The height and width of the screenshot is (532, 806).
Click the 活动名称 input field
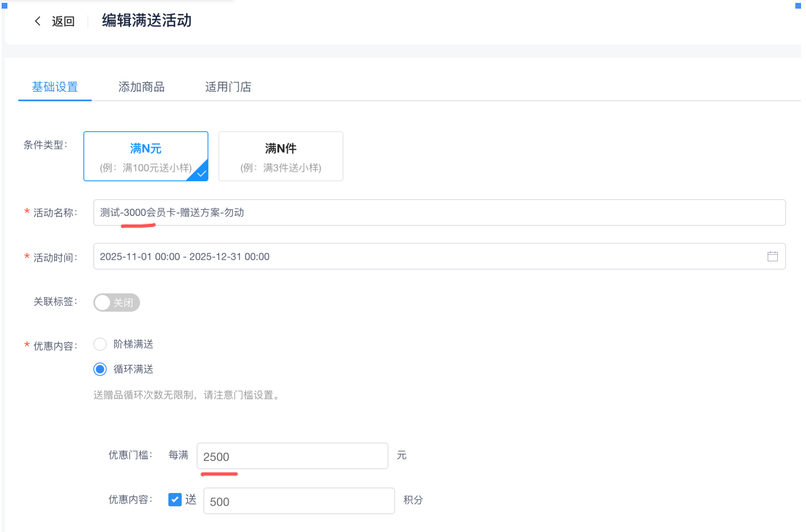(439, 213)
